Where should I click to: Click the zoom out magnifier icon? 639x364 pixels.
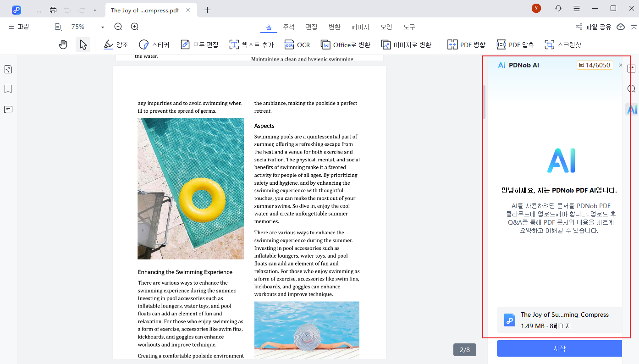point(118,27)
